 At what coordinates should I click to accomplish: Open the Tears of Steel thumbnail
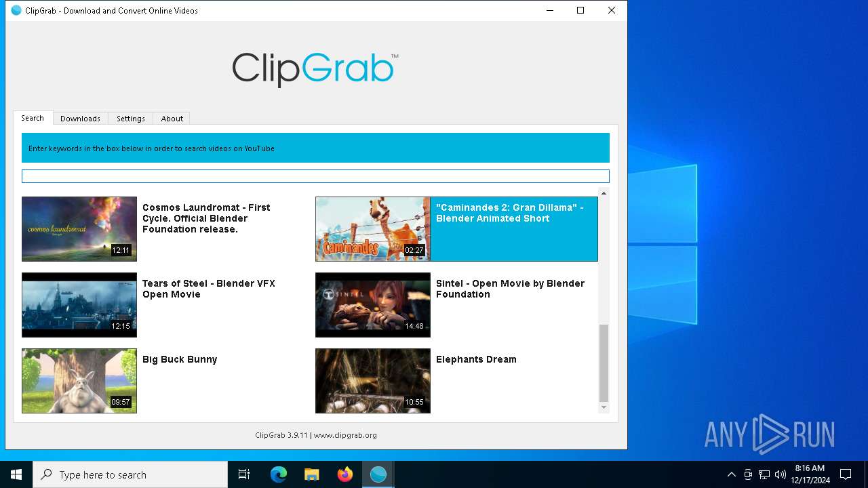coord(79,305)
